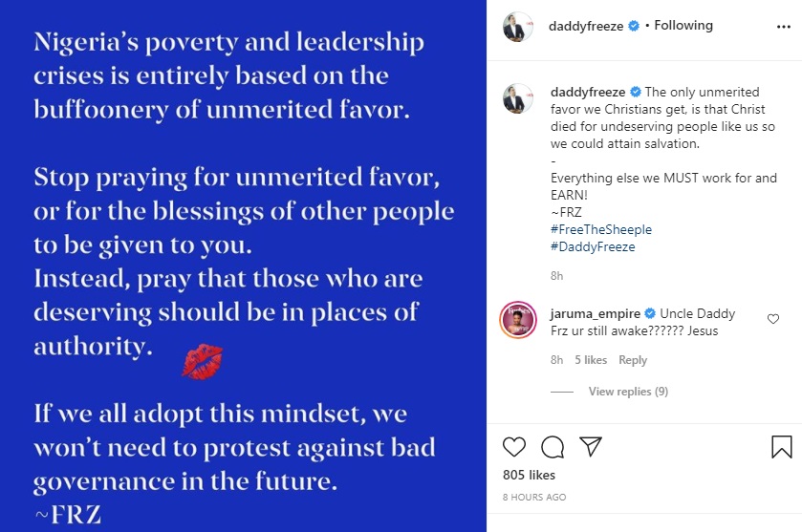The width and height of the screenshot is (802, 532).
Task: Open jaruma_empire's profile avatar
Action: tap(517, 319)
